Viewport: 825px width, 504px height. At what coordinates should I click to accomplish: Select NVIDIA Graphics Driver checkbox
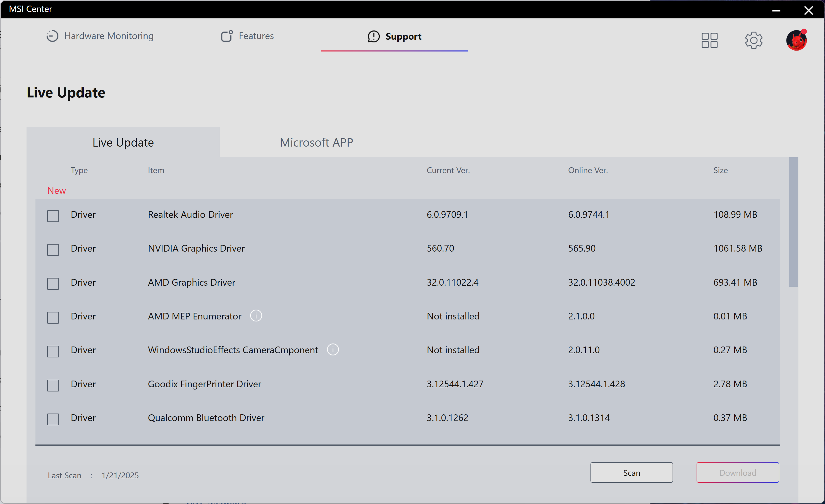(53, 250)
